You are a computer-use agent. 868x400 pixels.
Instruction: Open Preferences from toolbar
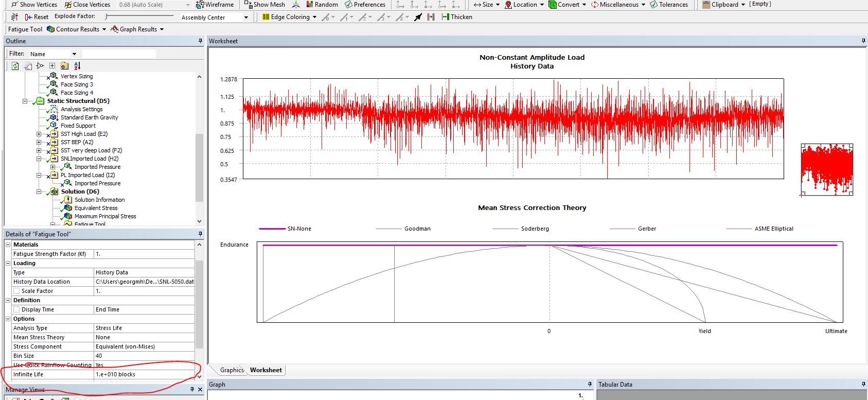coord(365,5)
